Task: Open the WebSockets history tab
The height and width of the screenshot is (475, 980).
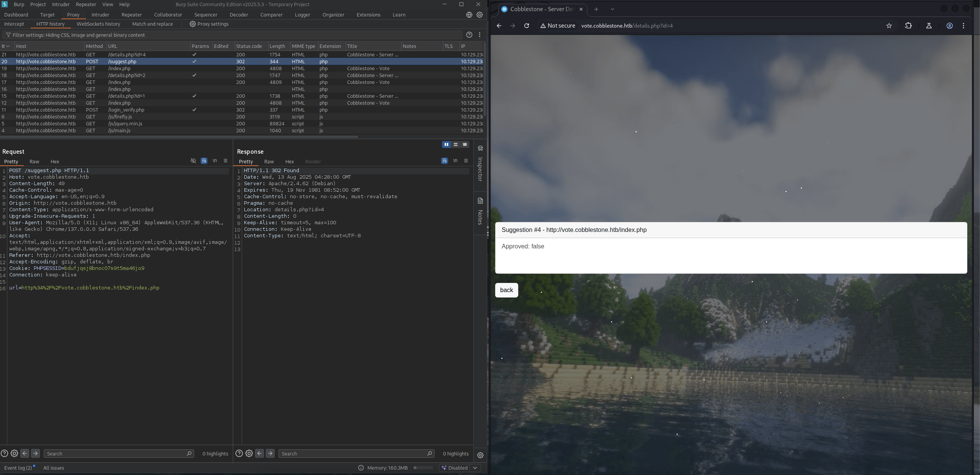Action: point(98,24)
